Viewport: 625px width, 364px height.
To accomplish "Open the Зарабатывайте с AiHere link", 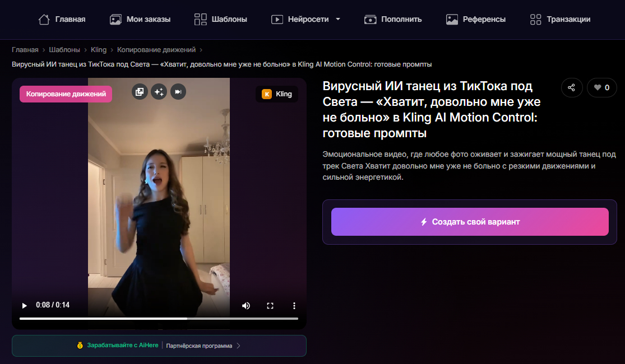I will point(122,346).
